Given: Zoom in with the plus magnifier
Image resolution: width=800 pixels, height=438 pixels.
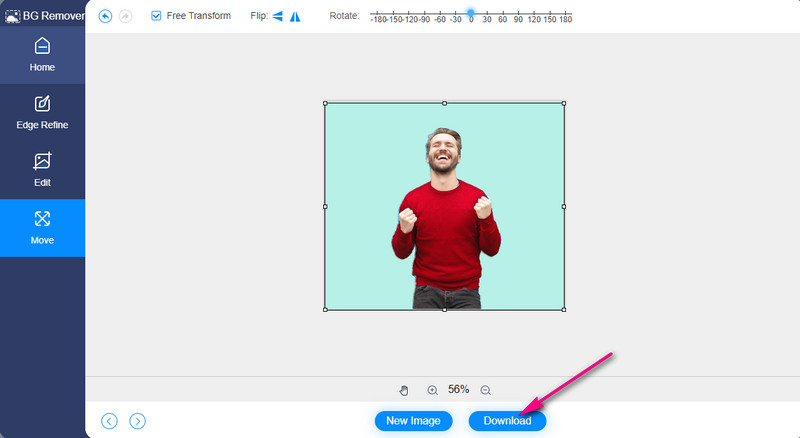Looking at the screenshot, I should pyautogui.click(x=432, y=390).
